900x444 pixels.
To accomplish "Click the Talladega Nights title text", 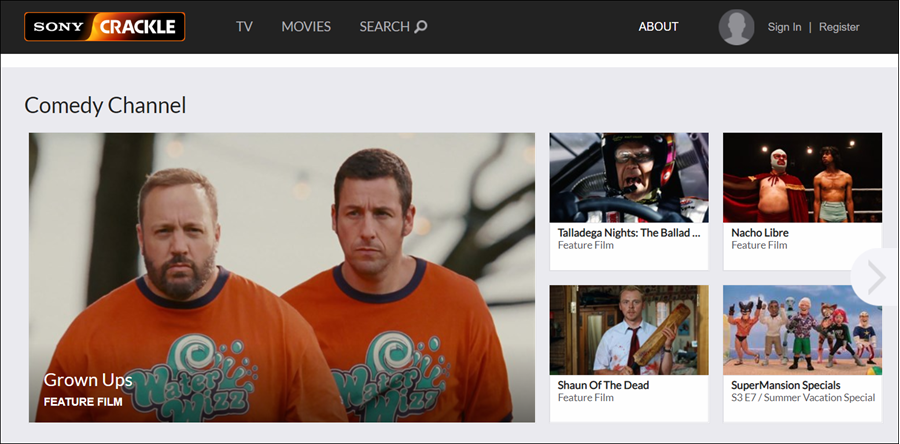I will pyautogui.click(x=628, y=233).
